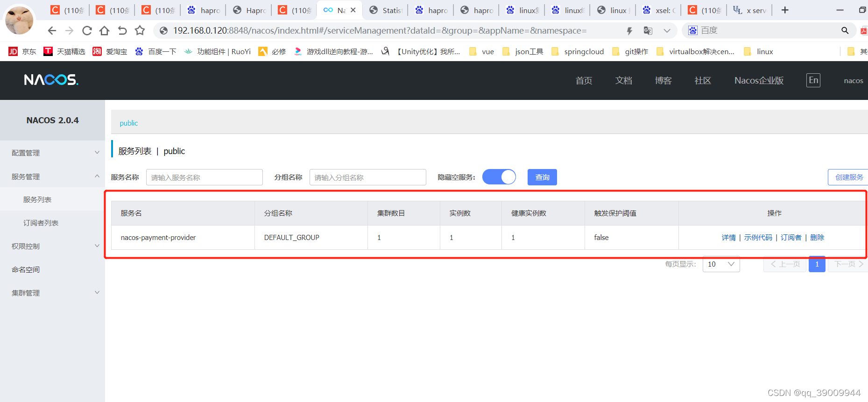868x402 pixels.
Task: Switch to the Statis browser tab
Action: (386, 10)
